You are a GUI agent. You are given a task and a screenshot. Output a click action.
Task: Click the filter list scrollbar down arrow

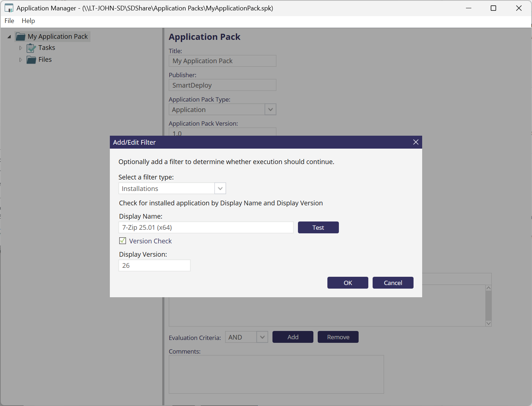pos(488,323)
